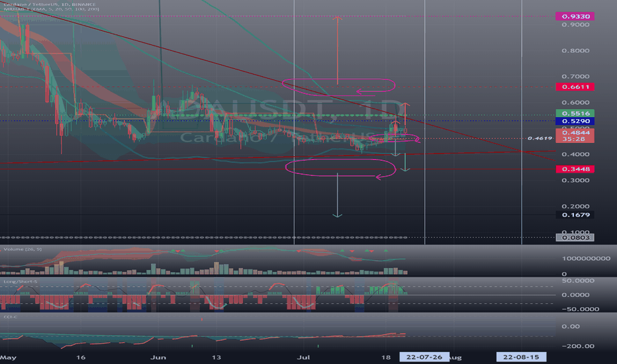Click the red 0.6611 price label
Image resolution: width=617 pixels, height=364 pixels.
[575, 87]
